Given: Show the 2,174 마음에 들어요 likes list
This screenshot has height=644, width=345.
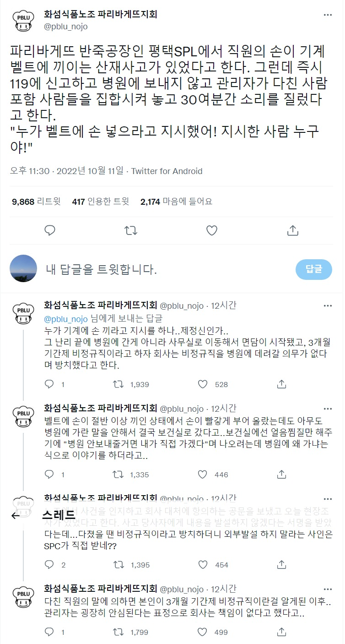Looking at the screenshot, I should (x=176, y=202).
